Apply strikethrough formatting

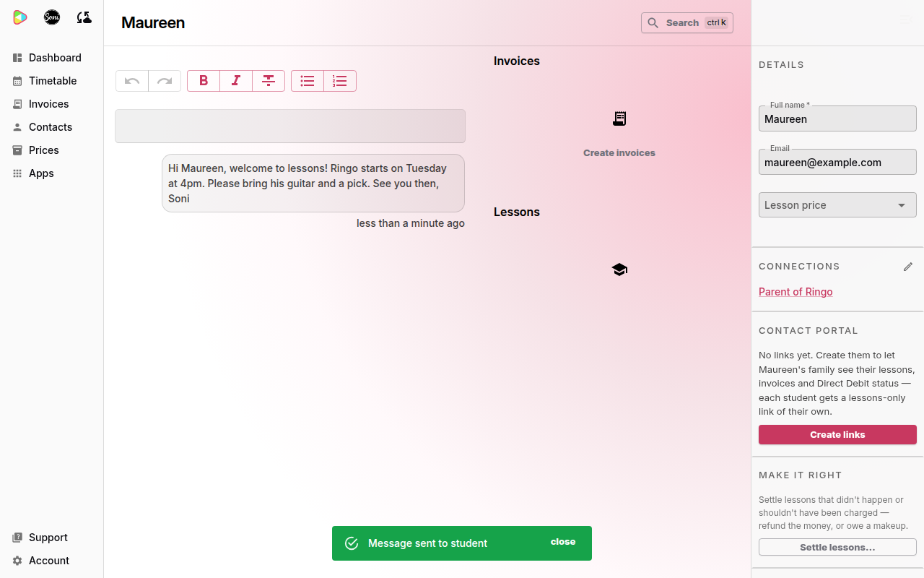coord(269,81)
